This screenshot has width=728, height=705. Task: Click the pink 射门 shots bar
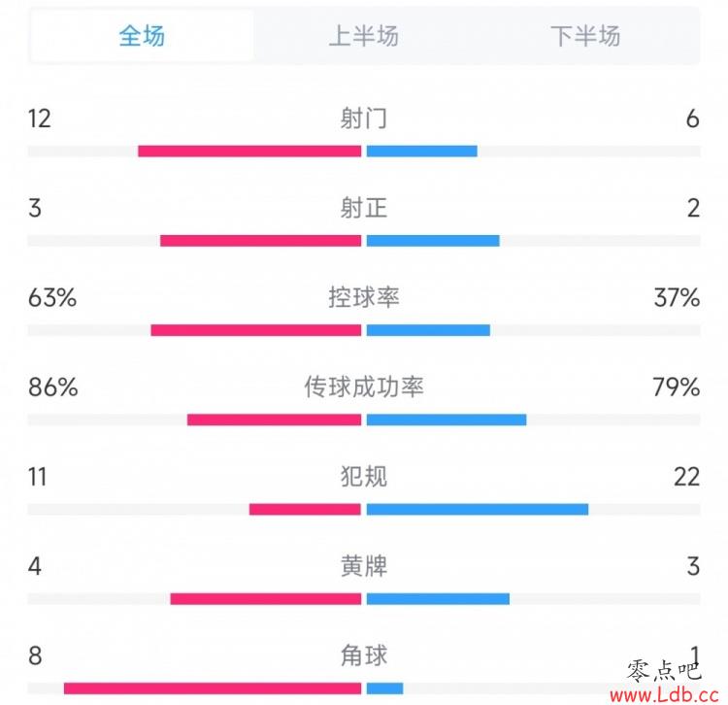coord(249,151)
